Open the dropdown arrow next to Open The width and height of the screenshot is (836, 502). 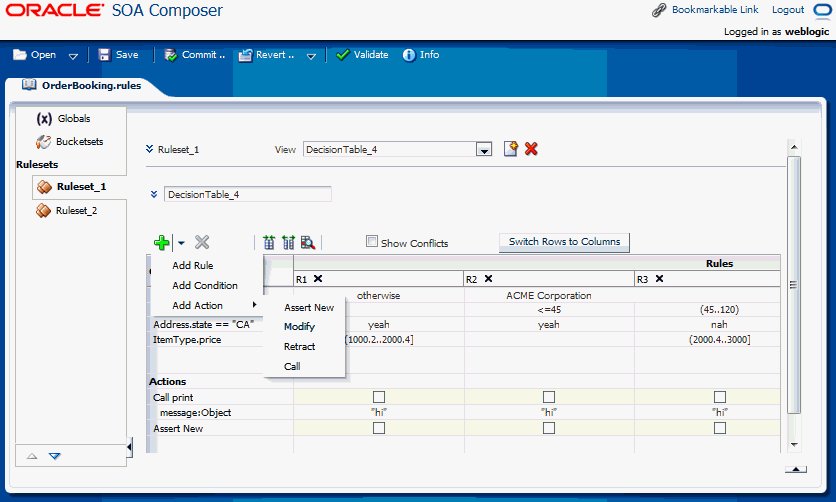pos(74,56)
